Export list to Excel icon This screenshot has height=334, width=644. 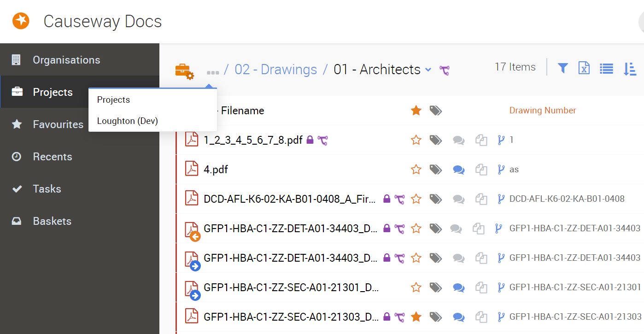point(584,68)
